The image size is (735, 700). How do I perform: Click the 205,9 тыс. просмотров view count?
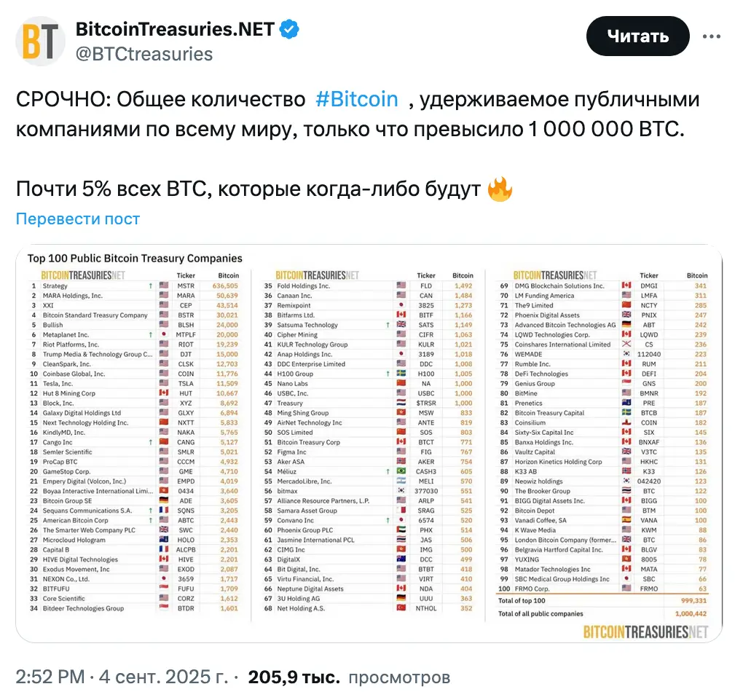(349, 677)
